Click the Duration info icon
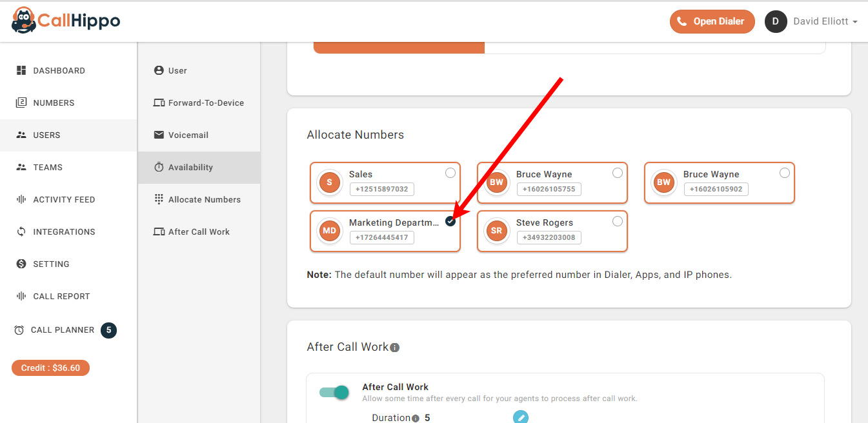Viewport: 868px width, 423px height. pos(416,418)
